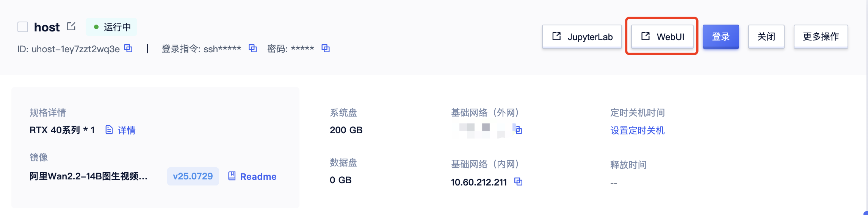Select the v25.0729 version tag
Screen dimensions: 868x215
(193, 176)
